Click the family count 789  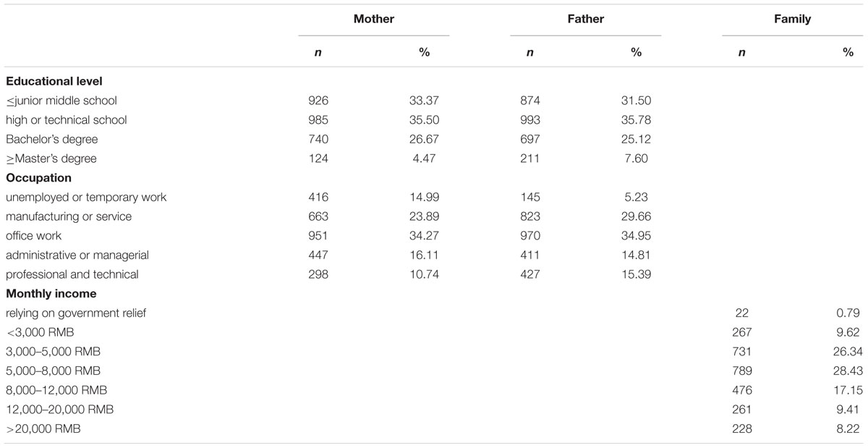(x=743, y=371)
